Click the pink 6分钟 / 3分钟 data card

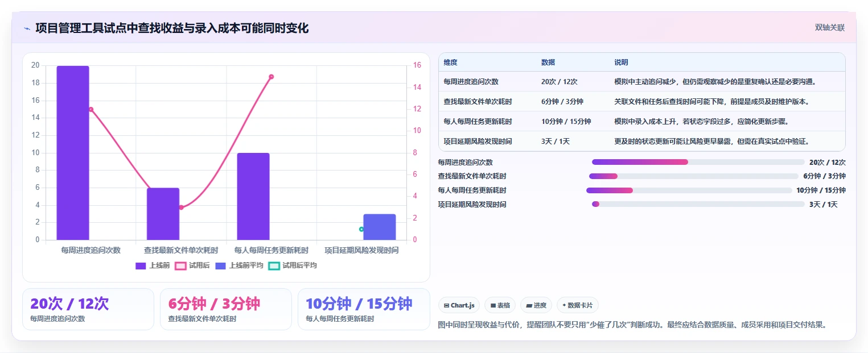[226, 309]
